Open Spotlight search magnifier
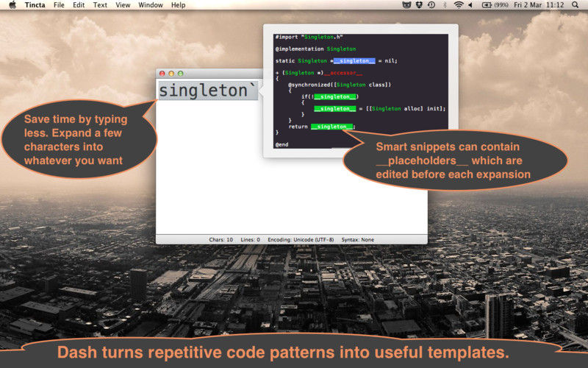The image size is (588, 368). [576, 5]
